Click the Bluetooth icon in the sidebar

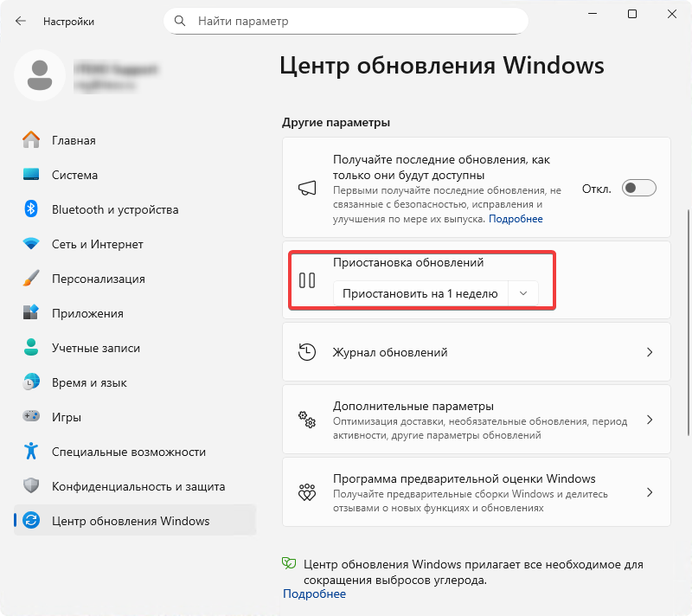[29, 209]
